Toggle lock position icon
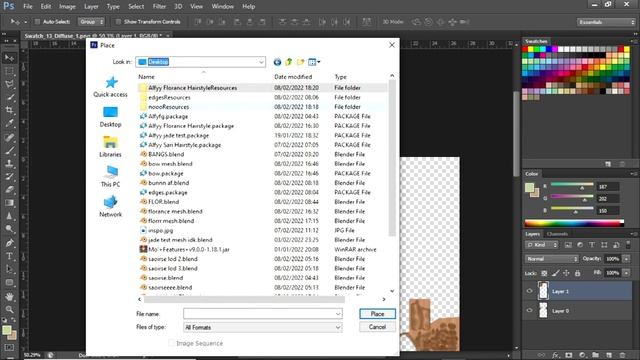The height and width of the screenshot is (360, 640). pos(567,273)
